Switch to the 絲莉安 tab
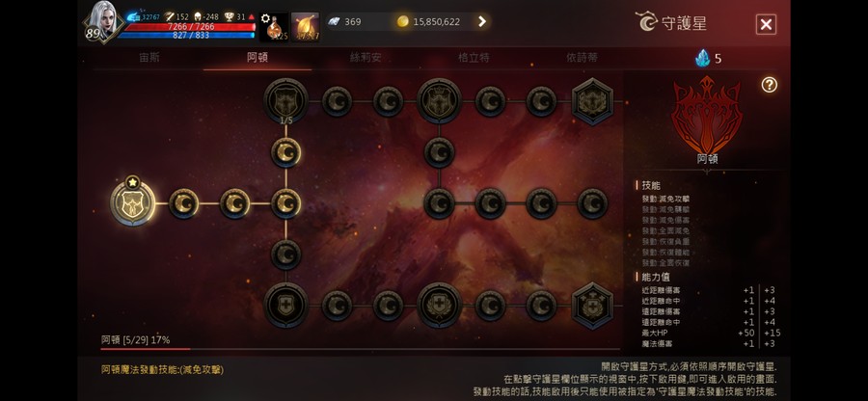The image size is (868, 401). [x=366, y=57]
